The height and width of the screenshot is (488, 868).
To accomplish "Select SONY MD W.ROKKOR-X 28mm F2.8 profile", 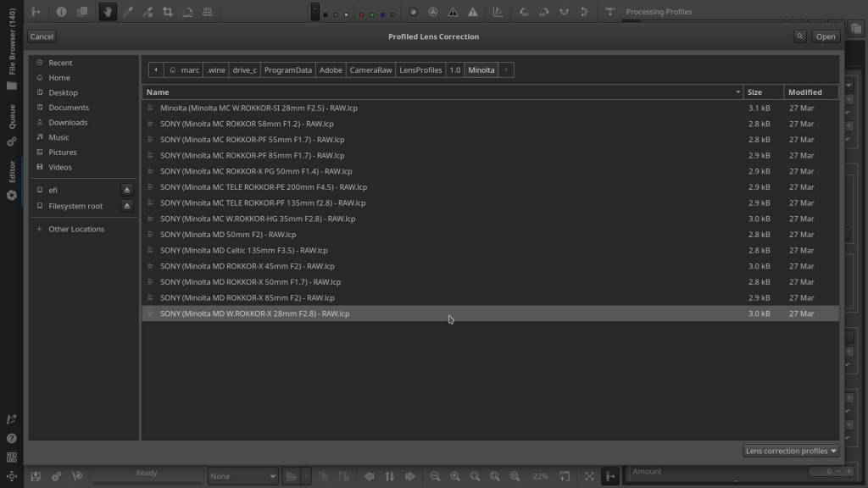I will pyautogui.click(x=491, y=313).
